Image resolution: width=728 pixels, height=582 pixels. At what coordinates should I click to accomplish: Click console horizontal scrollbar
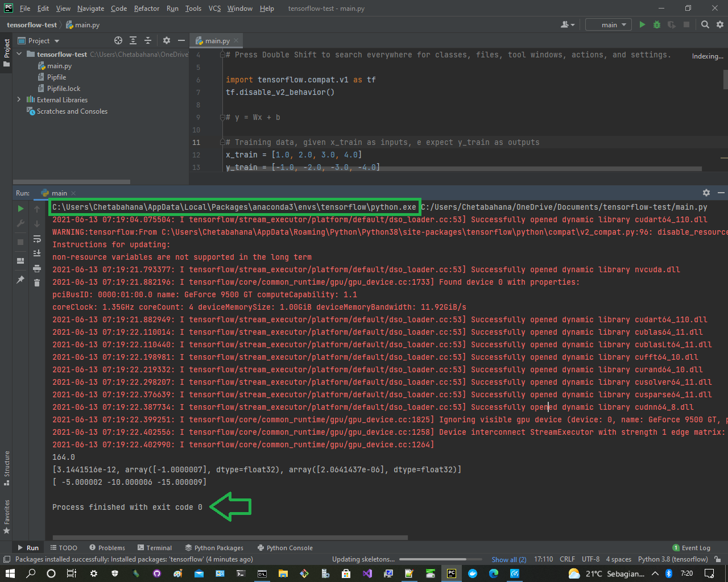tap(230, 537)
